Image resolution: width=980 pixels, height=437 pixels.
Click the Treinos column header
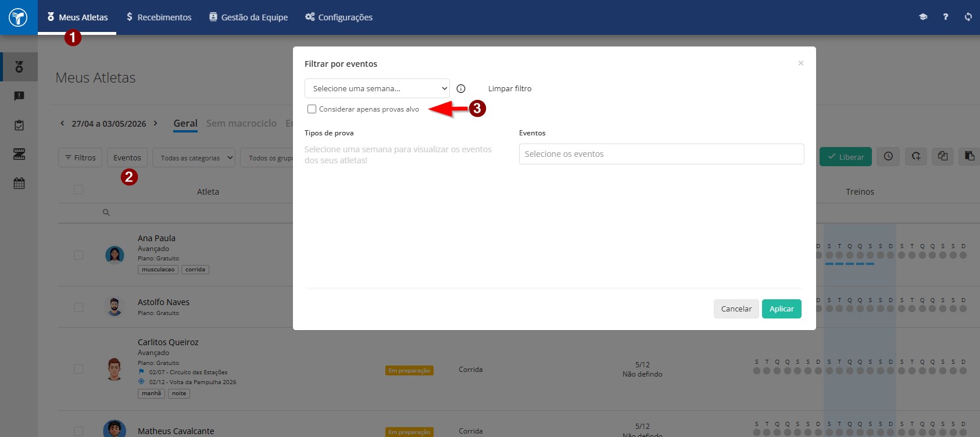coord(860,192)
